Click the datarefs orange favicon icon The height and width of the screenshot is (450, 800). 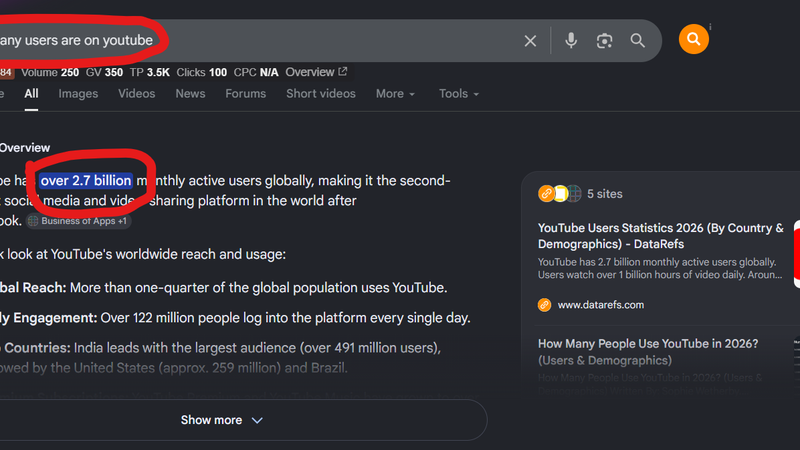coord(544,305)
